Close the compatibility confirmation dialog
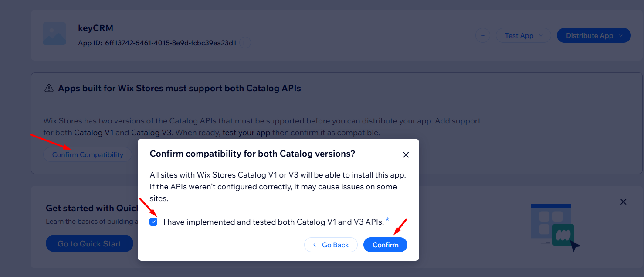 [406, 155]
